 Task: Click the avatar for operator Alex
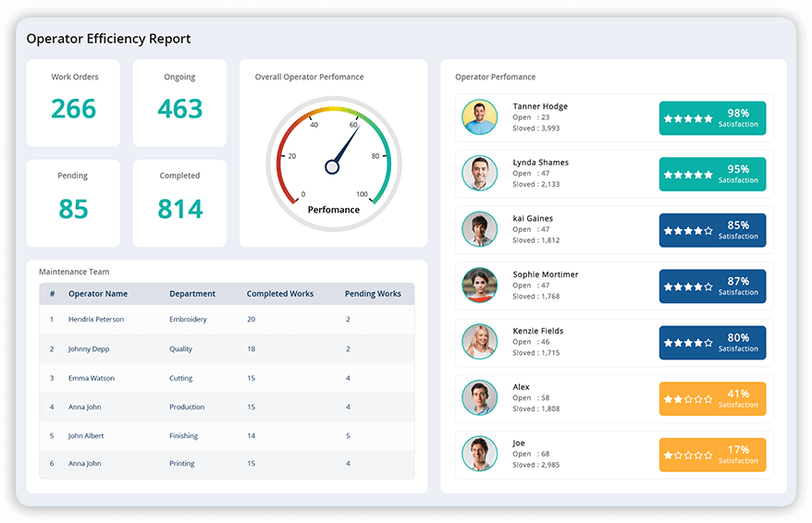pyautogui.click(x=479, y=397)
